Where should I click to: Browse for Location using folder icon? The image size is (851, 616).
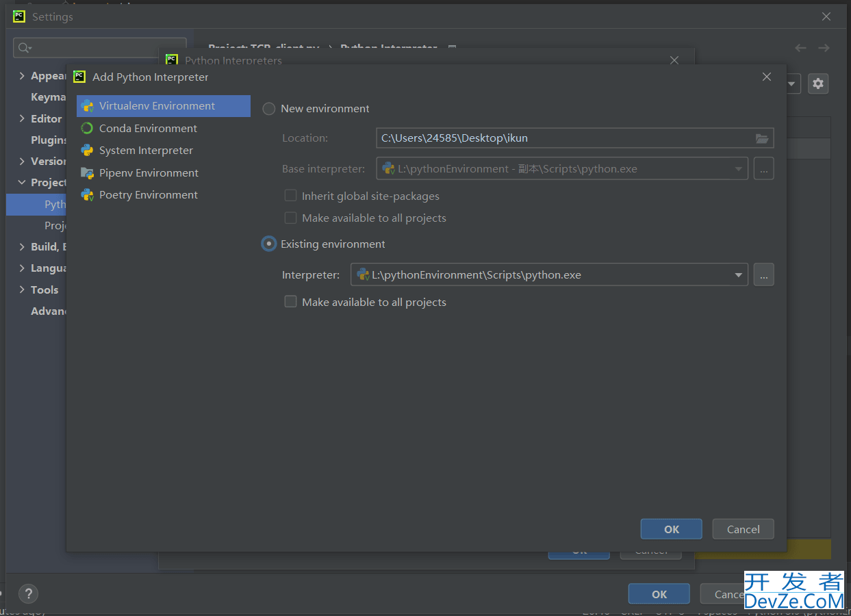pos(762,138)
